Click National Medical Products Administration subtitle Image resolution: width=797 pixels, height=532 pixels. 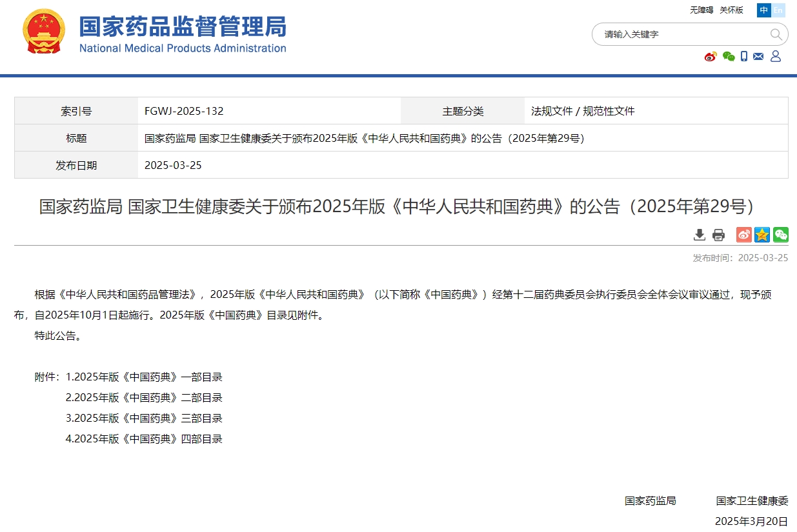click(183, 48)
